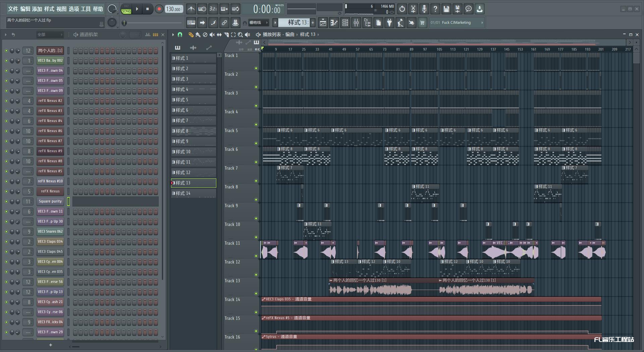Click the microphone one-click recording icon
Viewport: 644px width, 352px height.
[424, 9]
